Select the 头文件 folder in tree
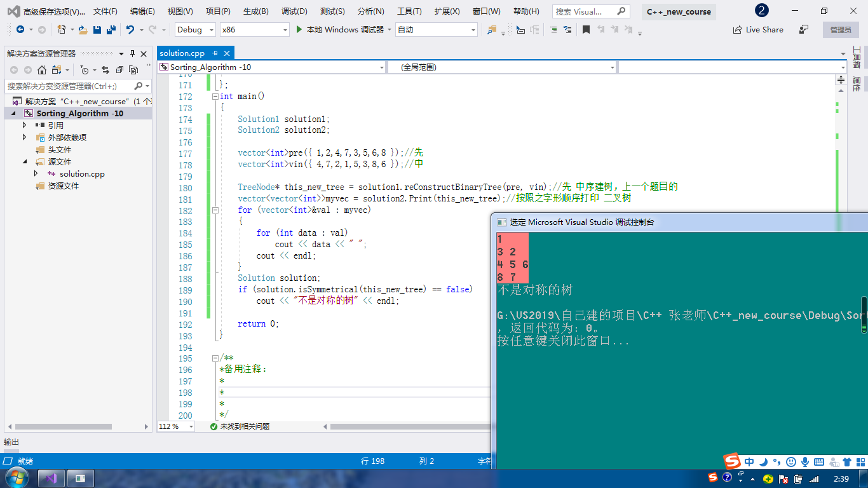 click(x=60, y=149)
